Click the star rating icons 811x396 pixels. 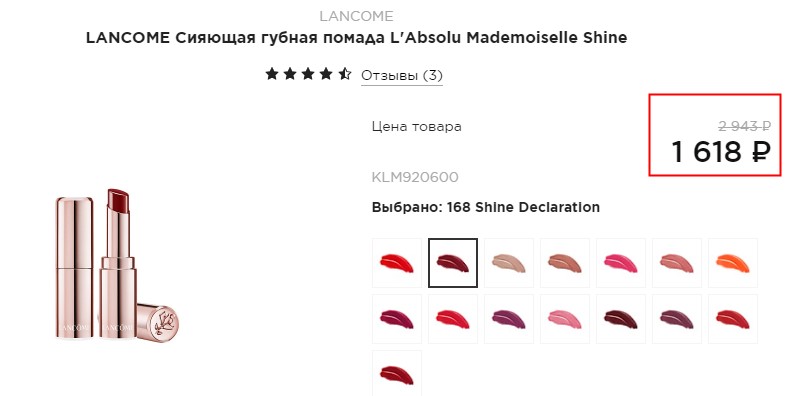point(308,74)
